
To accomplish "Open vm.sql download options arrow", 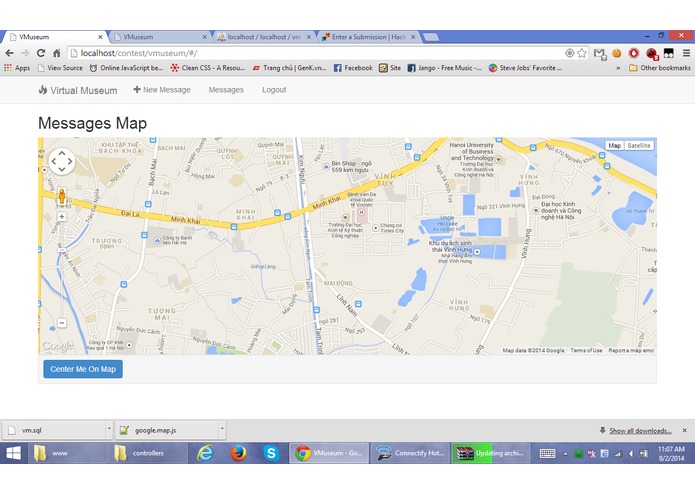I will coord(109,429).
